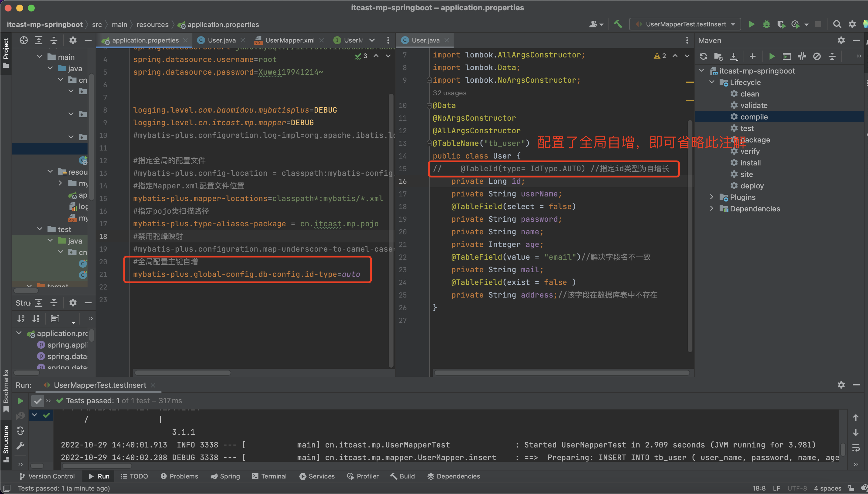Click the Problems tool window button
This screenshot has width=868, height=494.
pos(179,476)
